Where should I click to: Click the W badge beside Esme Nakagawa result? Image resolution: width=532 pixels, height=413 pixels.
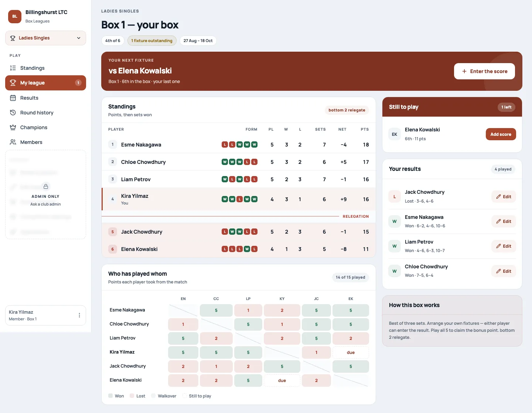click(x=395, y=221)
